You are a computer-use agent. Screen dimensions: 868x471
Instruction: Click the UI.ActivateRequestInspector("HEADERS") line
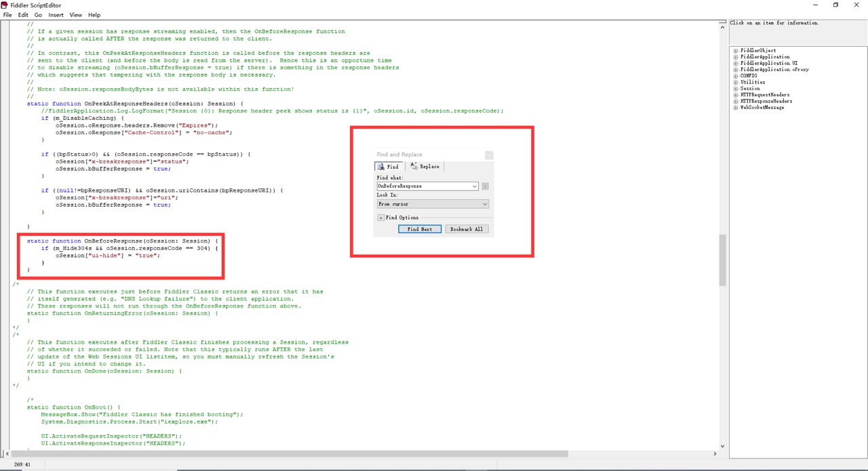(x=111, y=436)
